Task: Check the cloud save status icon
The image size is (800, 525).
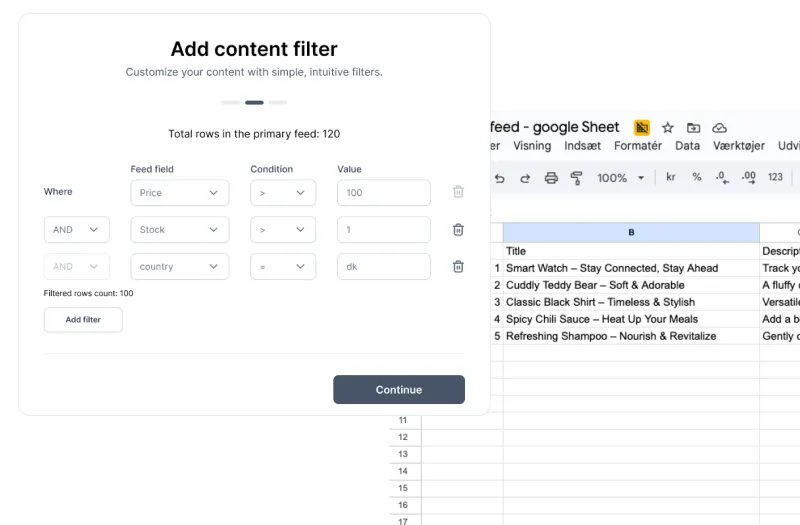Action: [719, 128]
